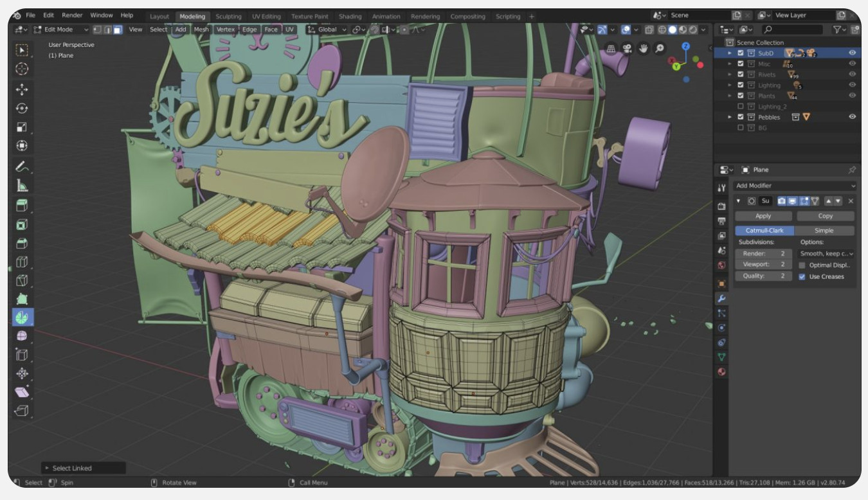Open the Add Modifier dropdown
Image resolution: width=868 pixels, height=500 pixels.
pyautogui.click(x=795, y=186)
